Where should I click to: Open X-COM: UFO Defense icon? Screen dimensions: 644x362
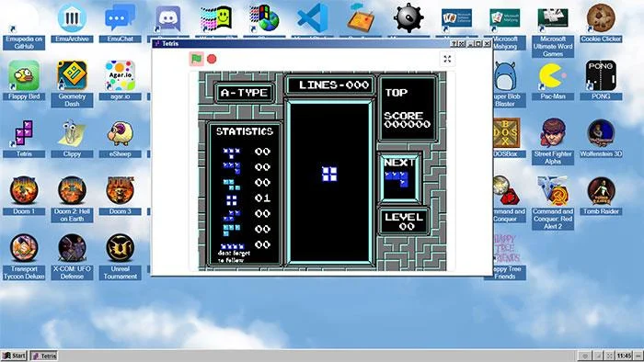72,256
